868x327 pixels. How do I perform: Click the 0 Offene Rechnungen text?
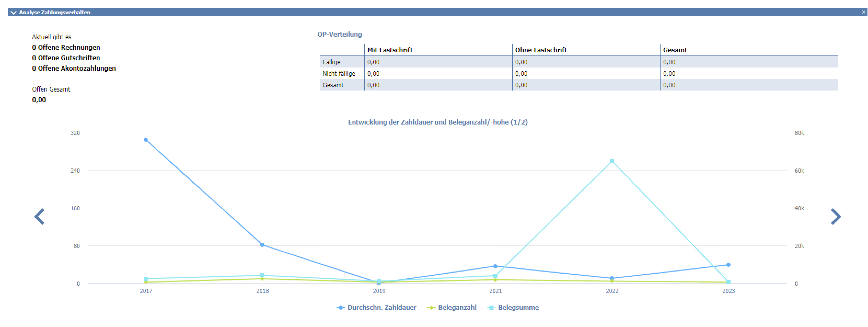(x=66, y=47)
